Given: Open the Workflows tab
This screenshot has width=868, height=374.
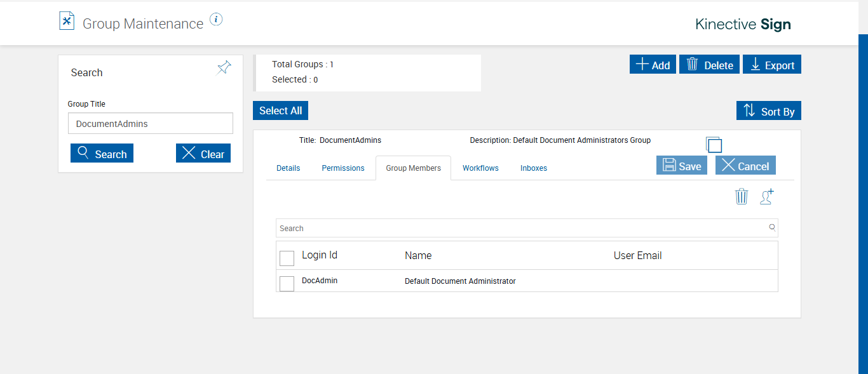Looking at the screenshot, I should click(480, 168).
